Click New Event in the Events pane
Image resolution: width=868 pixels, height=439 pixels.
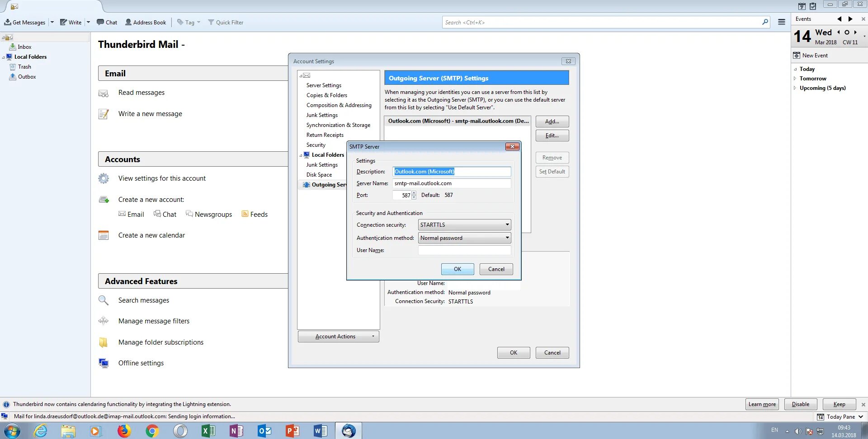[x=811, y=56]
